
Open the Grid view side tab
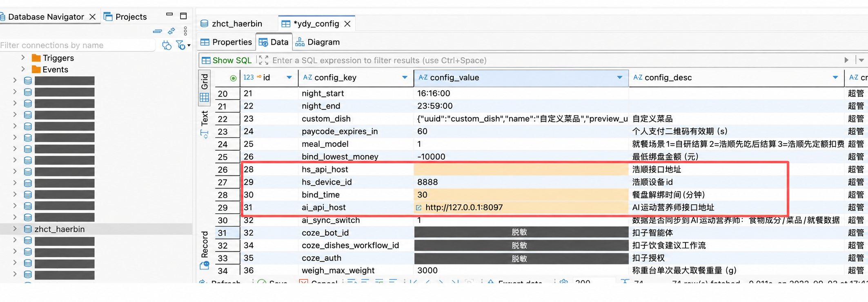205,87
